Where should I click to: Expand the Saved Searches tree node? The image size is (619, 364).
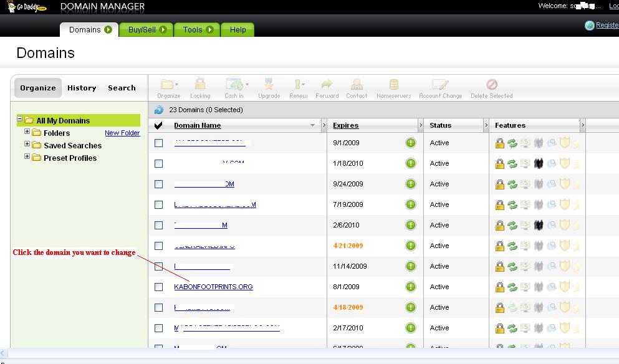tap(27, 144)
